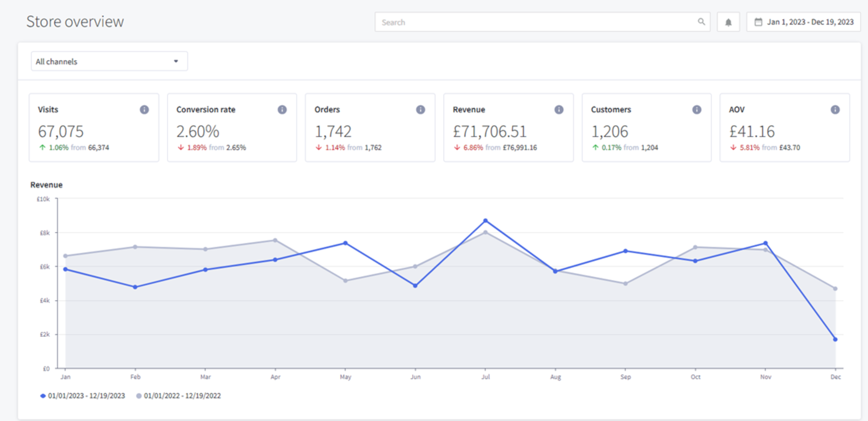Viewport: 868px width, 421px height.
Task: Click the Jul axis label
Action: 486,377
